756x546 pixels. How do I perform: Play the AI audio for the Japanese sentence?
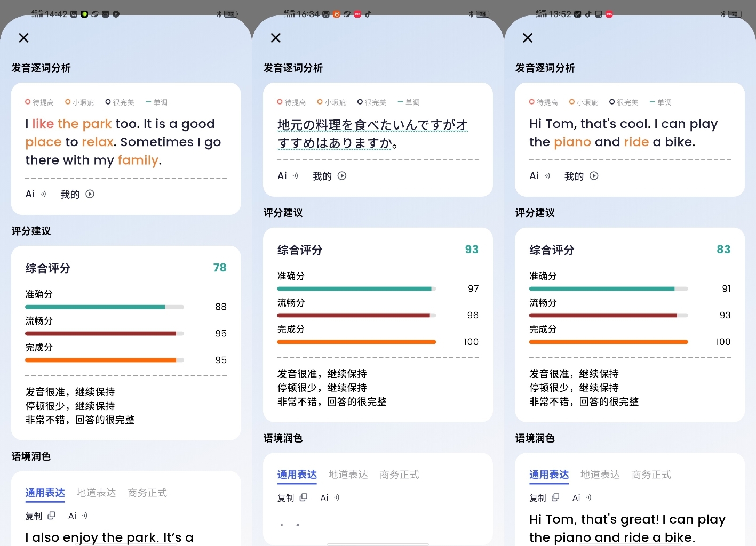(288, 176)
